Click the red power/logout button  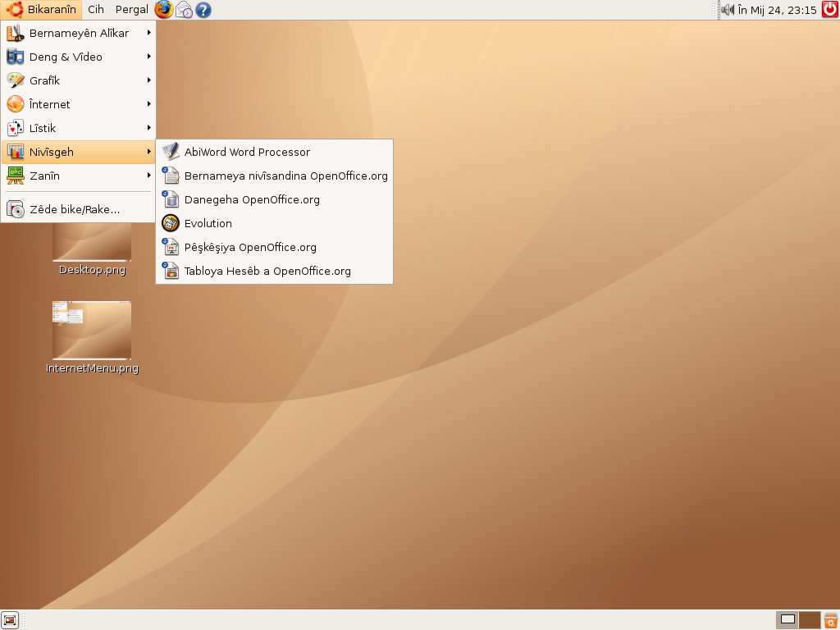(x=830, y=10)
